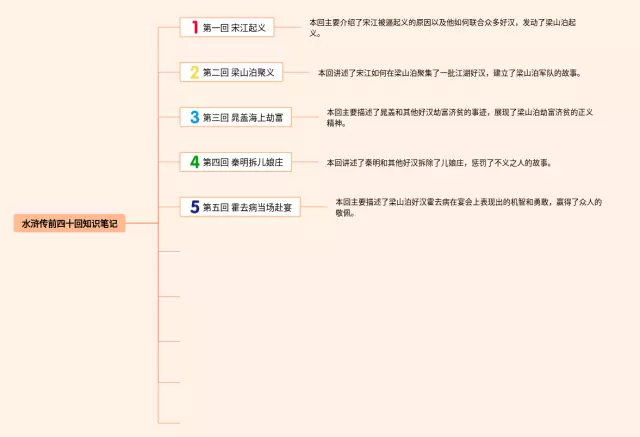The height and width of the screenshot is (437, 640).
Task: Select the root node 水浒传前四十回知识笔记
Action: 69,224
